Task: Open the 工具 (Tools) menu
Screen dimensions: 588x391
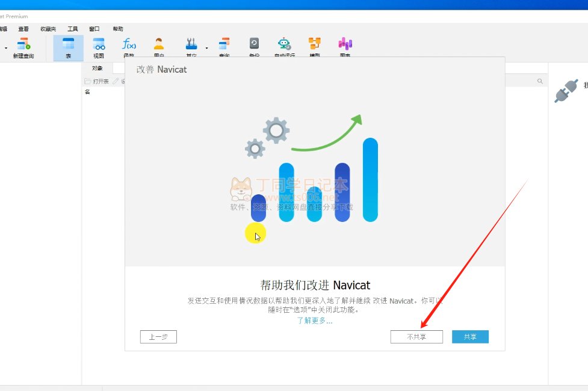Action: point(72,29)
